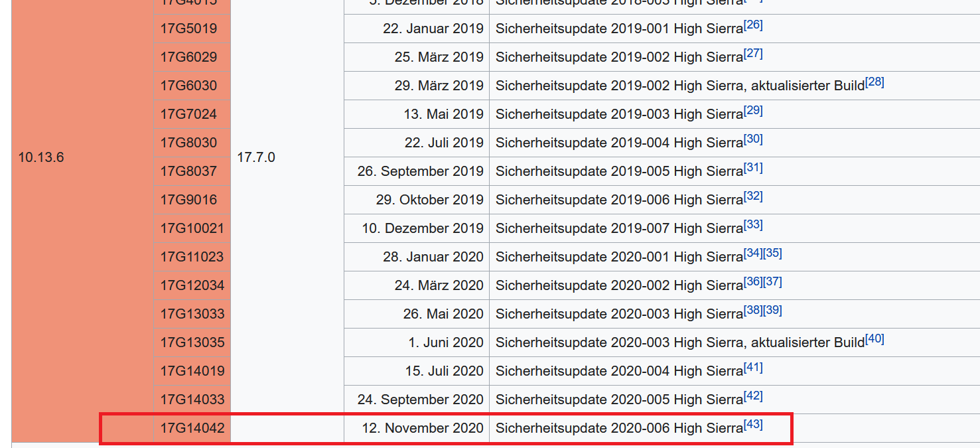Viewport: 980px width, 448px height.
Task: Follow citation 40 on the 1. Juni 2020 row
Action: coord(875,339)
